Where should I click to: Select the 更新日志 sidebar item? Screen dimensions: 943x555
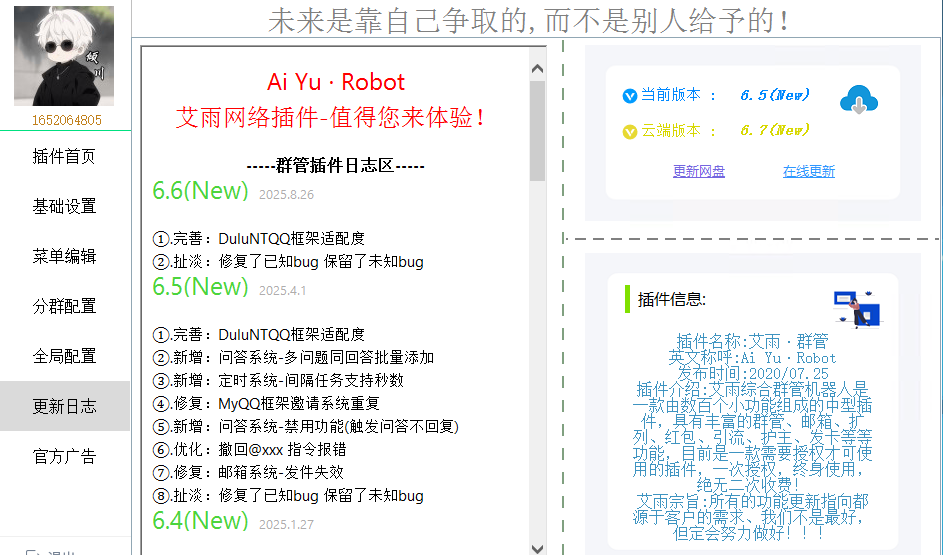coord(65,406)
